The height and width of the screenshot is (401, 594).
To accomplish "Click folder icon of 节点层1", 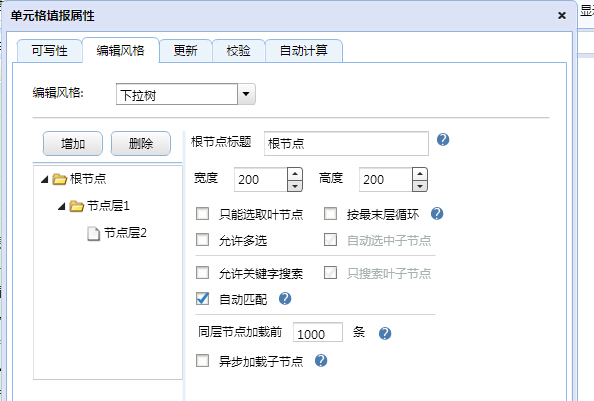I will click(77, 206).
